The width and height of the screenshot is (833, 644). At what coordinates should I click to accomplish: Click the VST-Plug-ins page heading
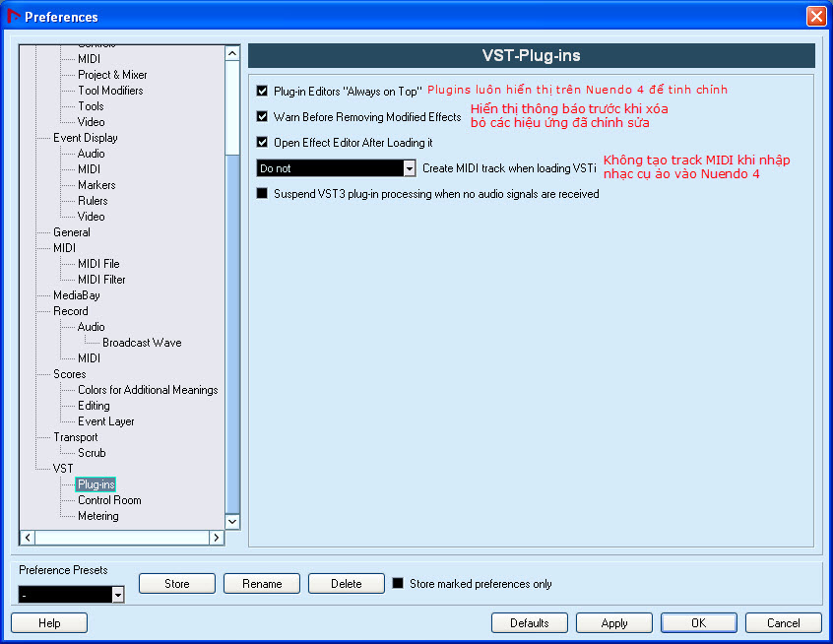(532, 55)
